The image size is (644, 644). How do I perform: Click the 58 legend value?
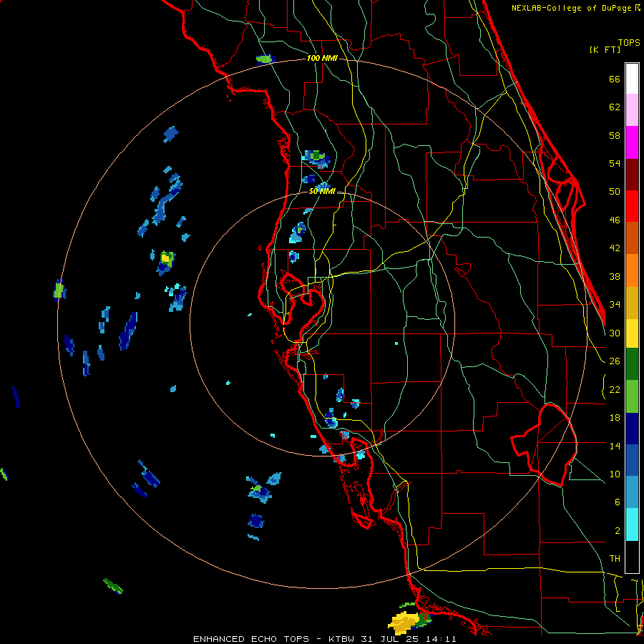pos(615,135)
